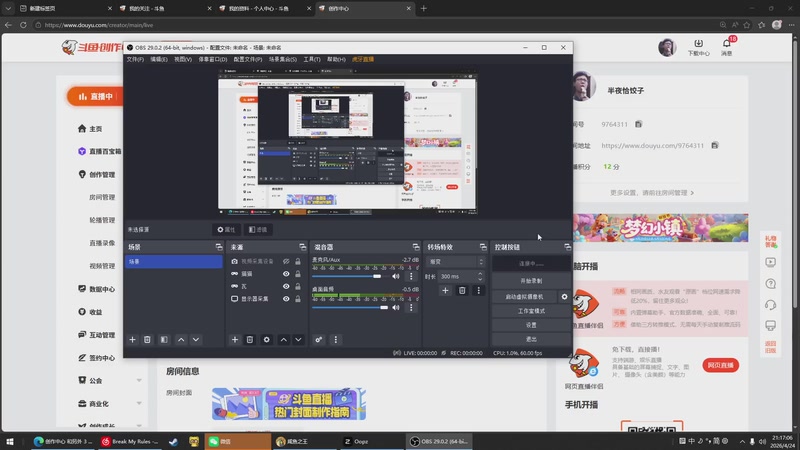Show the hidden video capture device source

pos(286,261)
